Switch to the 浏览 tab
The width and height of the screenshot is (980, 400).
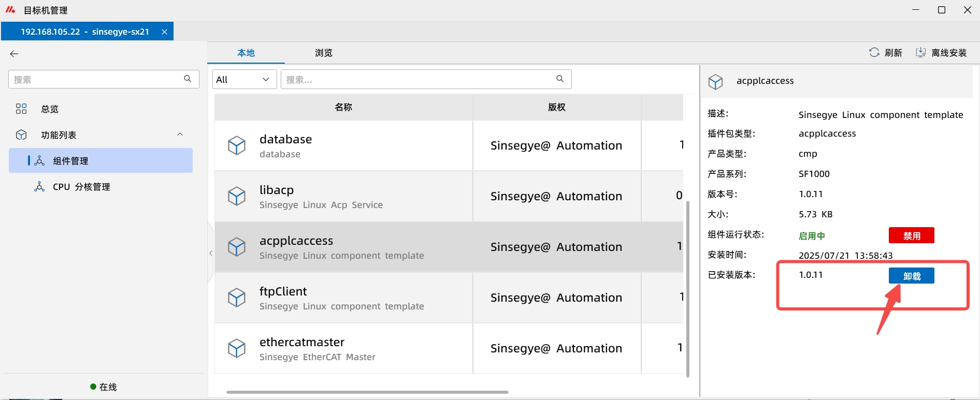323,53
